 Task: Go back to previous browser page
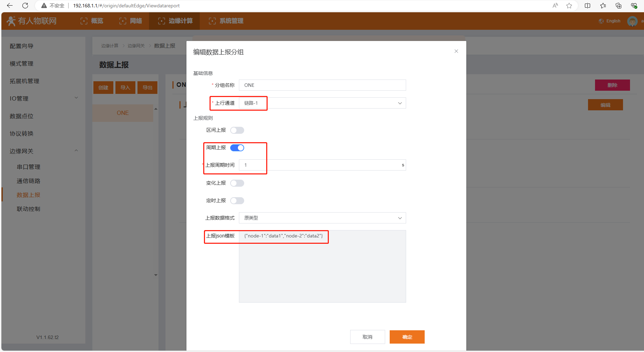[10, 6]
